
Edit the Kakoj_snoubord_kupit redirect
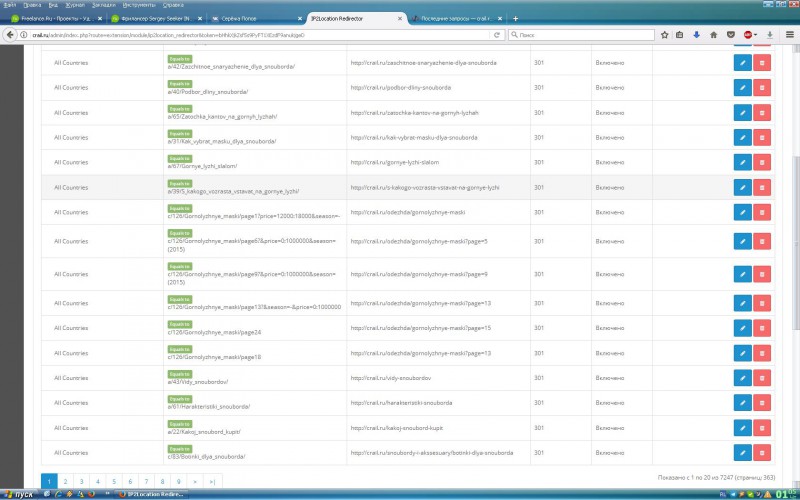(742, 428)
